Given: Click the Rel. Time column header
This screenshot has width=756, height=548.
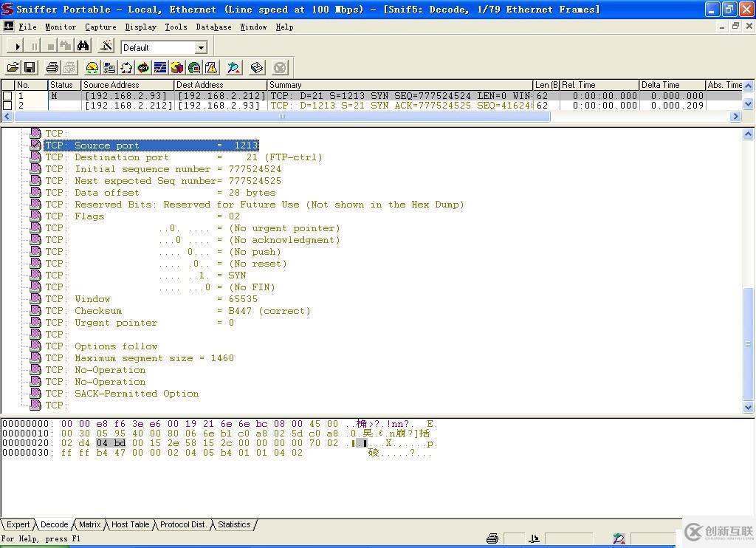Looking at the screenshot, I should 599,85.
